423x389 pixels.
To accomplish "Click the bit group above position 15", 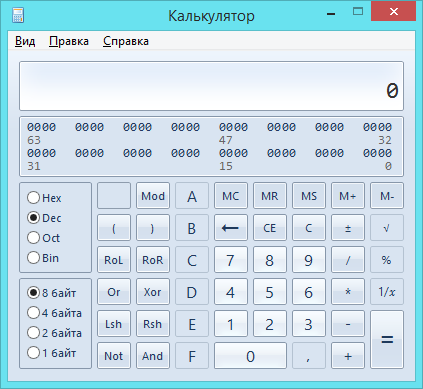I will click(233, 153).
